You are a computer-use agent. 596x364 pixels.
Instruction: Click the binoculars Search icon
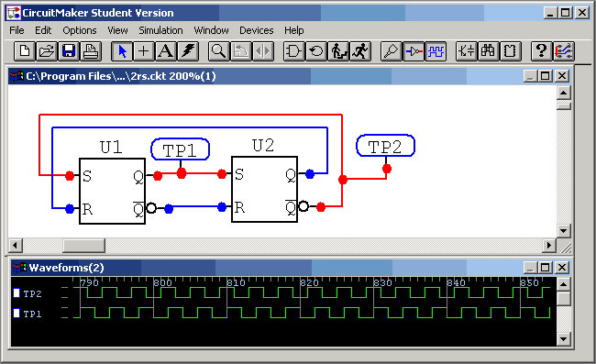pos(488,51)
